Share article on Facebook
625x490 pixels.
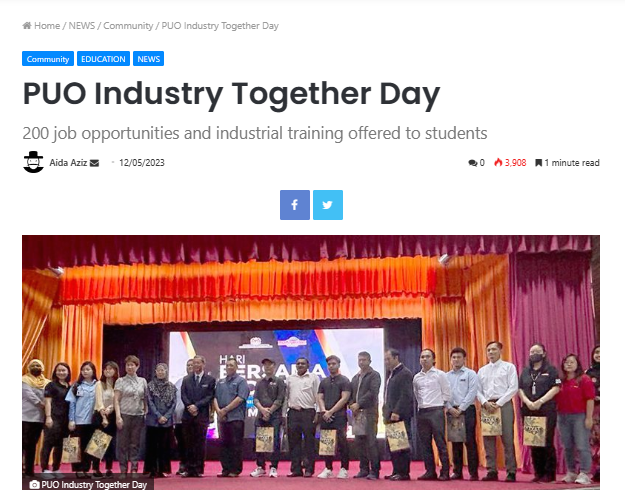click(295, 205)
